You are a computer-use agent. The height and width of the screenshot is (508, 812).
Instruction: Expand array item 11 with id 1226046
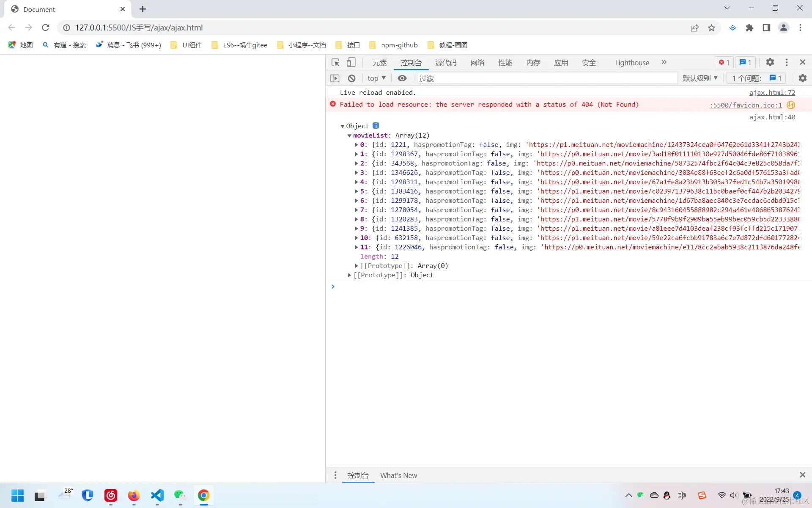pyautogui.click(x=357, y=247)
